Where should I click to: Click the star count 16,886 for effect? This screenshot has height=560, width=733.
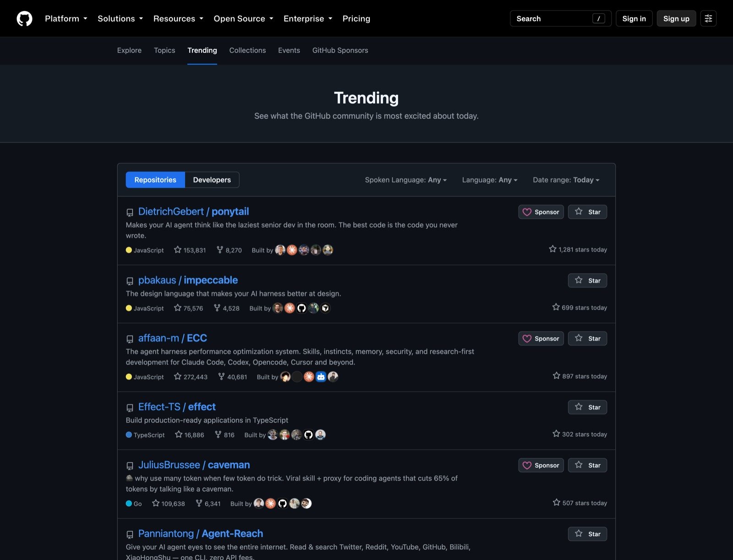tap(189, 435)
